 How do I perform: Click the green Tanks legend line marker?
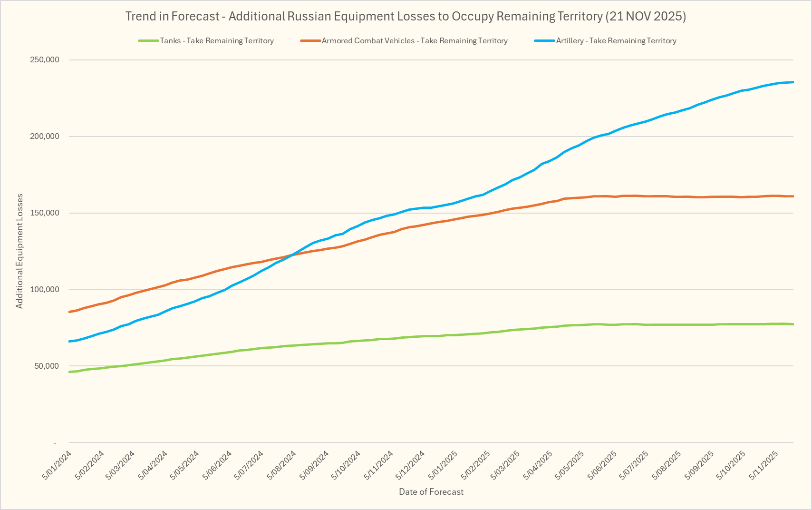148,41
